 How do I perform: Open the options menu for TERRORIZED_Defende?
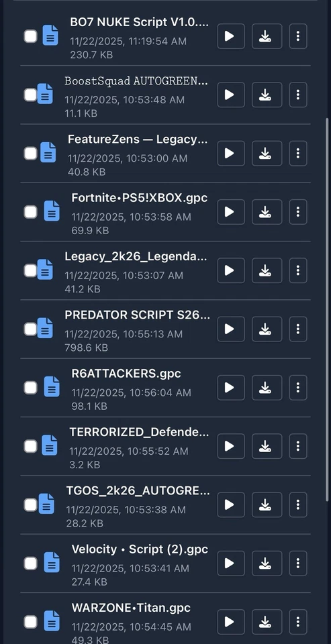298,446
